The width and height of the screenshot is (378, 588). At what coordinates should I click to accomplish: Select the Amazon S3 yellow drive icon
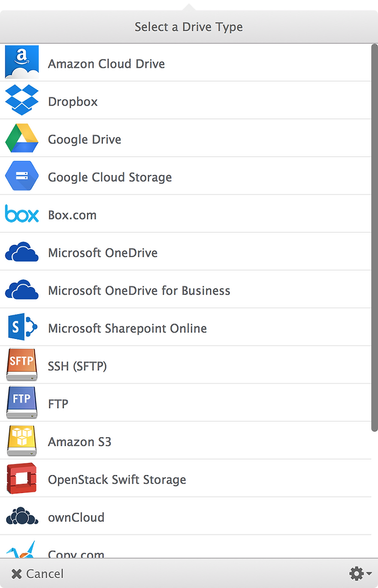click(22, 440)
